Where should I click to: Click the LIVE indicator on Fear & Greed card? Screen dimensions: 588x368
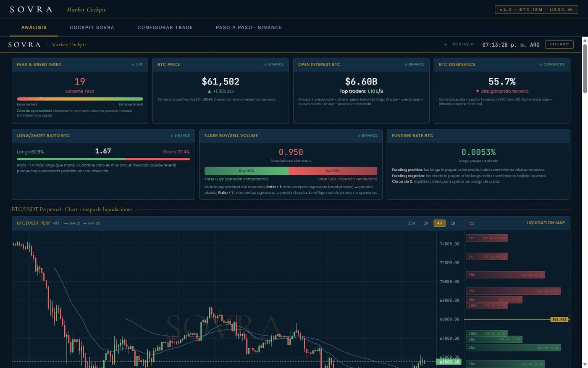click(137, 64)
